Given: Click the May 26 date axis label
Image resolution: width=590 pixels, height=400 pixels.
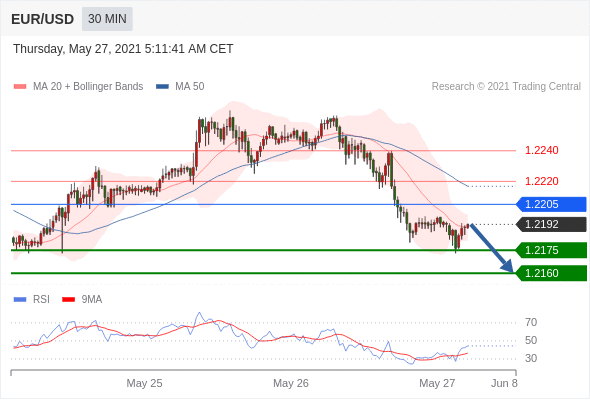Looking at the screenshot, I should (x=291, y=383).
